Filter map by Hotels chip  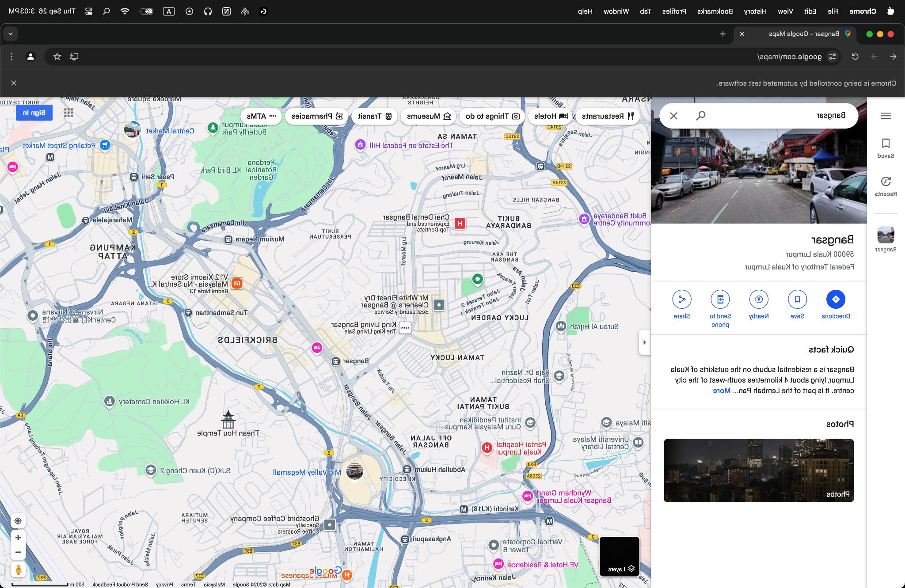(x=551, y=116)
